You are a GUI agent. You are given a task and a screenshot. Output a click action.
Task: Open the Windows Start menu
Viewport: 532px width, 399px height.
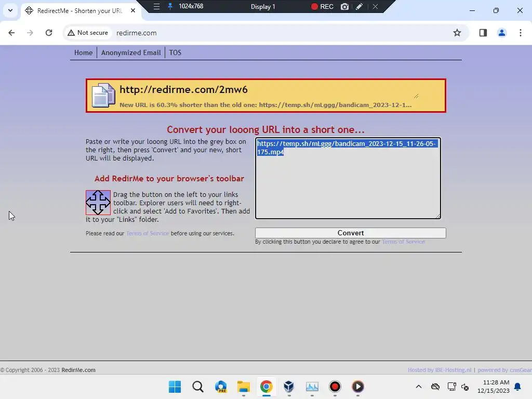click(x=175, y=387)
